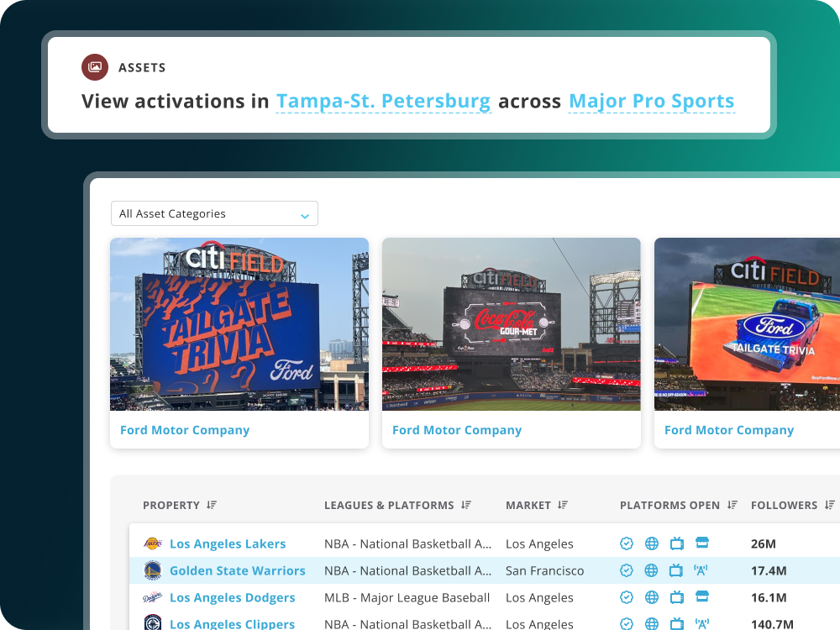
Task: Click Warriors row broadcast signal icon
Action: pyautogui.click(x=701, y=570)
